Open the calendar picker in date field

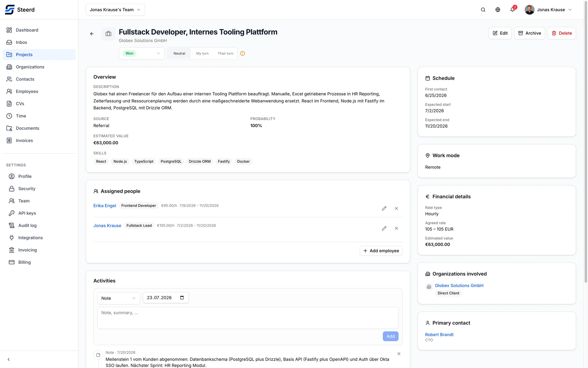[182, 298]
